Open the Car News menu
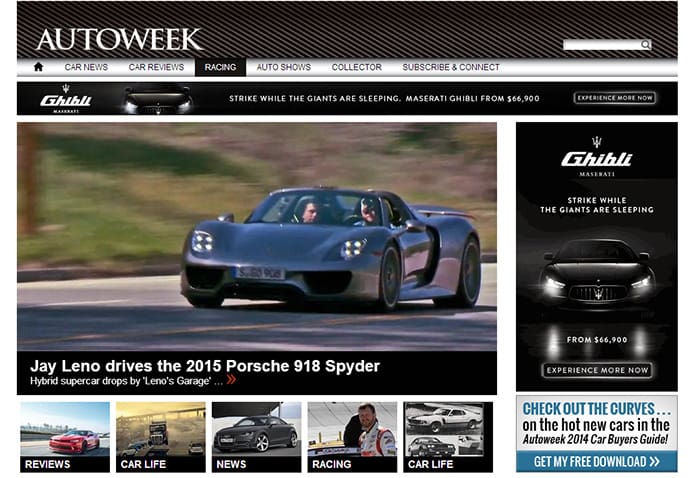 pyautogui.click(x=86, y=67)
